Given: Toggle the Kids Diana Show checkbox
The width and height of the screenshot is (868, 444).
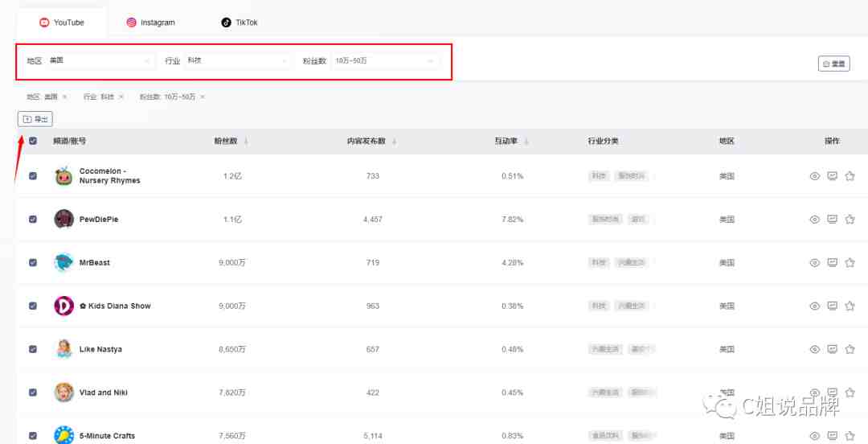Looking at the screenshot, I should click(x=33, y=306).
